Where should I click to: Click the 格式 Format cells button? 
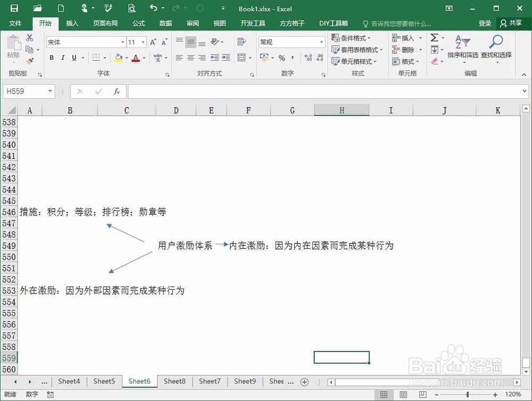405,61
